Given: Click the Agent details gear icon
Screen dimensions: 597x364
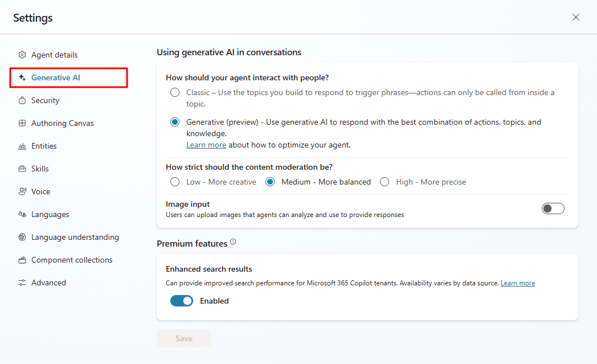Looking at the screenshot, I should pyautogui.click(x=22, y=55).
